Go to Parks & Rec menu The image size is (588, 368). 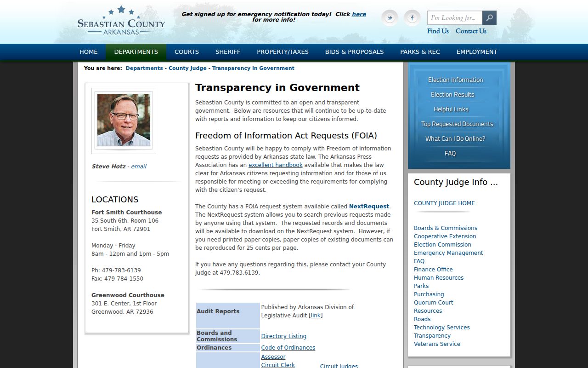[420, 52]
